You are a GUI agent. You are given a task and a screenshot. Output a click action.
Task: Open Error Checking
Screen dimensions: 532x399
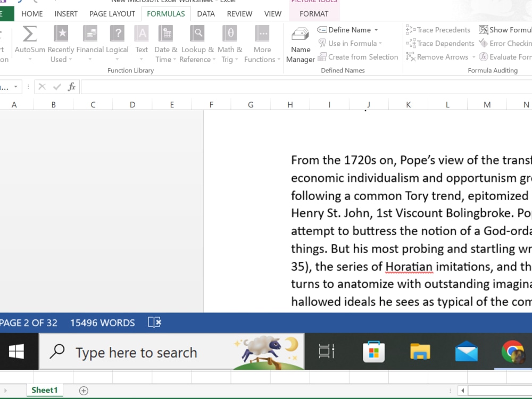(505, 44)
